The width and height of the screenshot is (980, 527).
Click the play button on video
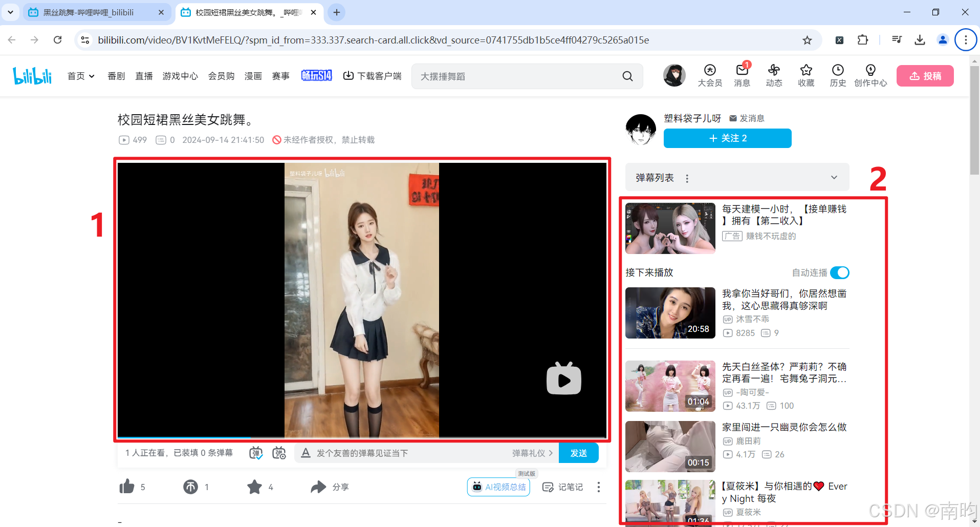(x=563, y=379)
